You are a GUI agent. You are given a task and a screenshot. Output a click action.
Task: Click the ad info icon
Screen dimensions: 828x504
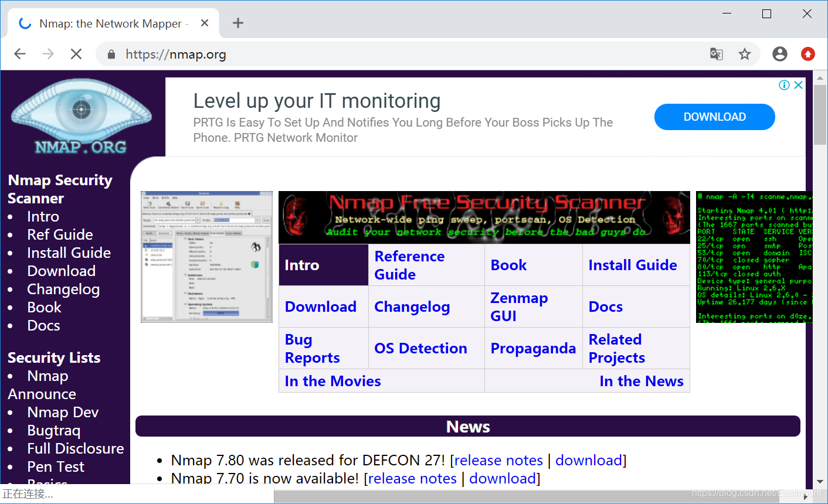click(x=784, y=85)
